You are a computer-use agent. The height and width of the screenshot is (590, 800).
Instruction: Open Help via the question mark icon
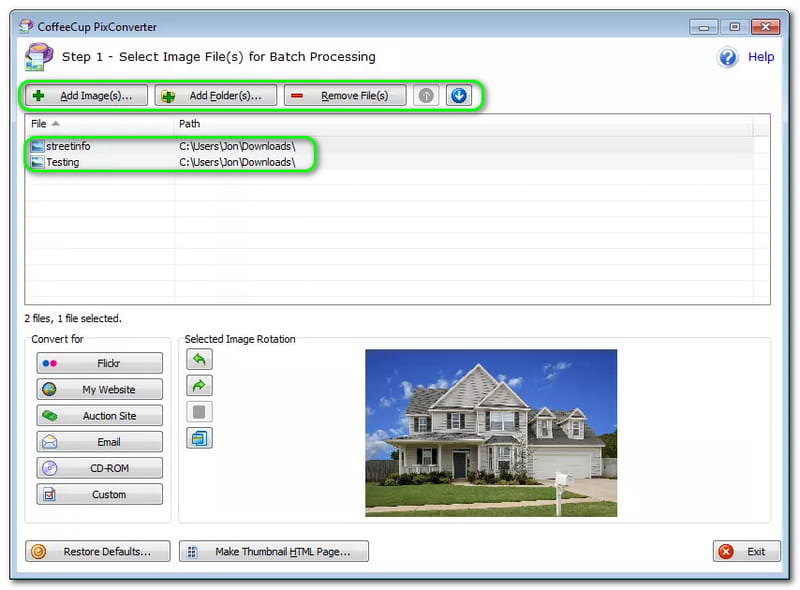point(728,57)
